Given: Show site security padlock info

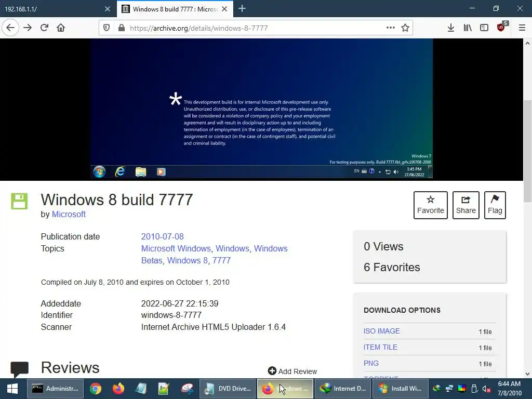Looking at the screenshot, I should tap(122, 28).
